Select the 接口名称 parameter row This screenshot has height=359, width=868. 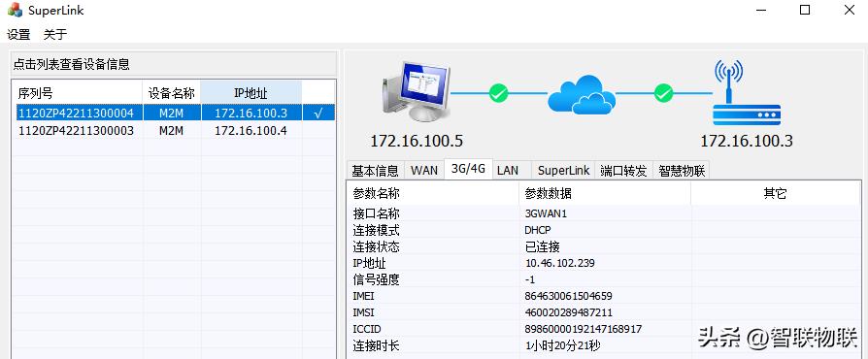pyautogui.click(x=603, y=214)
